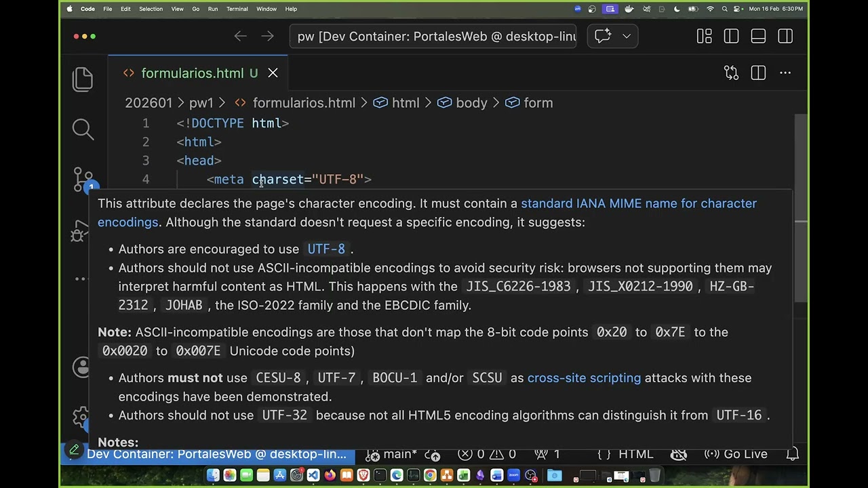Open the command center search field
The height and width of the screenshot is (488, 868).
433,36
